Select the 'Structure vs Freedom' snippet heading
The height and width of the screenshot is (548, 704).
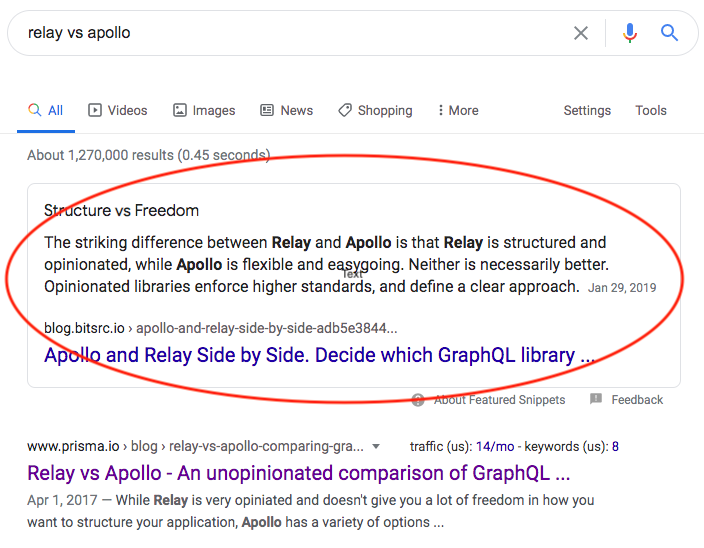(x=121, y=210)
